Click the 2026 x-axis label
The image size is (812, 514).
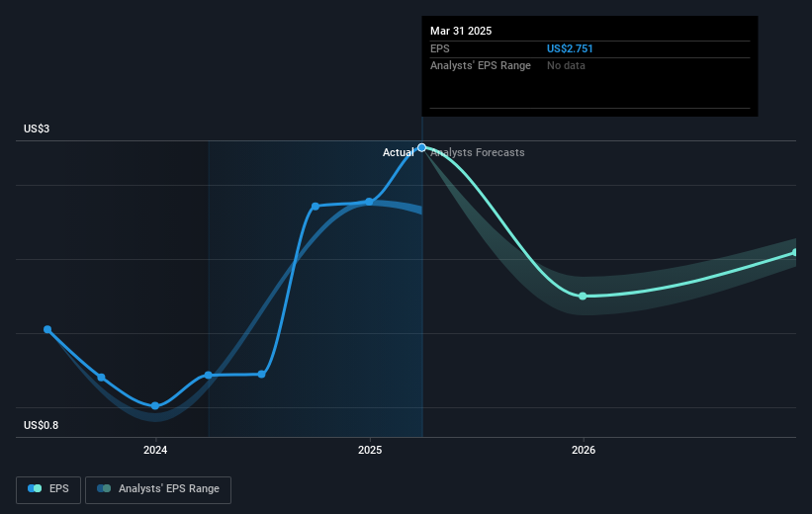pyautogui.click(x=584, y=451)
